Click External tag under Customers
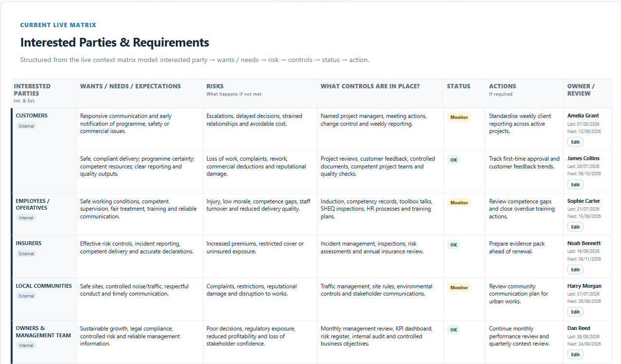621x364 pixels. coord(26,126)
